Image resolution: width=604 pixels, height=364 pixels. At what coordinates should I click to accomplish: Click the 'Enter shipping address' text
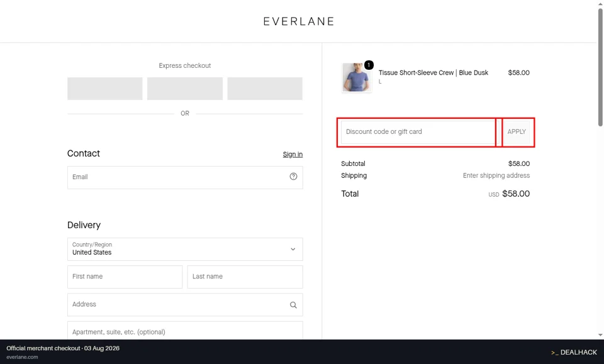tap(496, 175)
